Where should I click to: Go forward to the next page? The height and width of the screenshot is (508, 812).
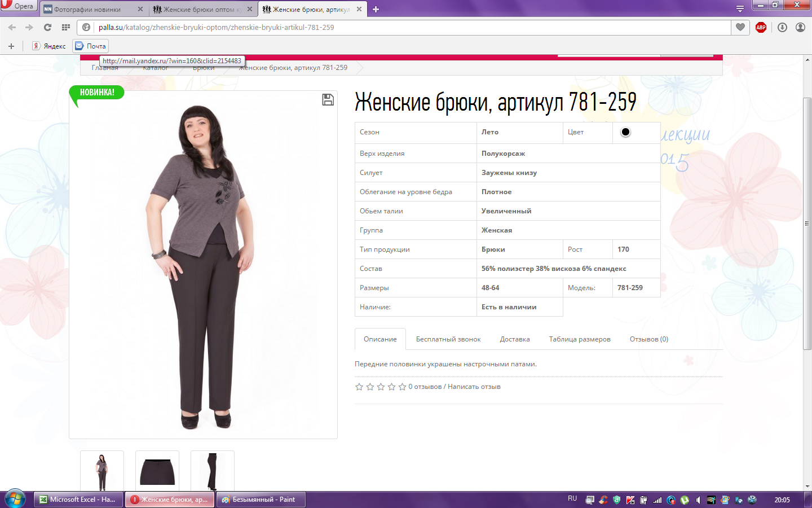coord(29,27)
